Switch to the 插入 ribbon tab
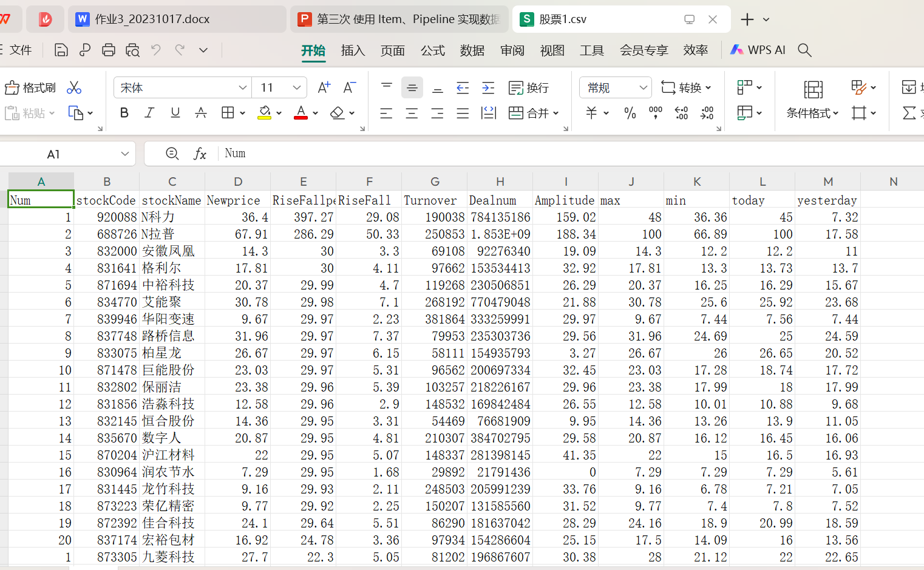Screen dimensions: 924x570 point(353,50)
